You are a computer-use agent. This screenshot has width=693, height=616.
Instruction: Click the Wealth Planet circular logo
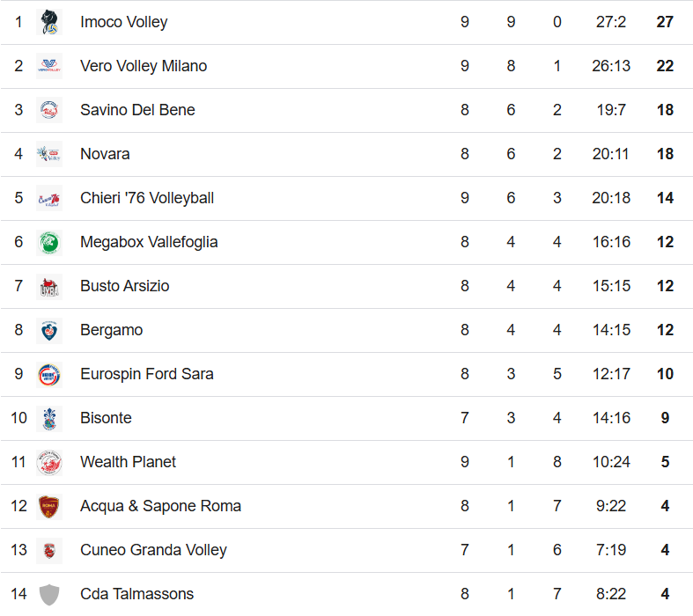(x=49, y=462)
